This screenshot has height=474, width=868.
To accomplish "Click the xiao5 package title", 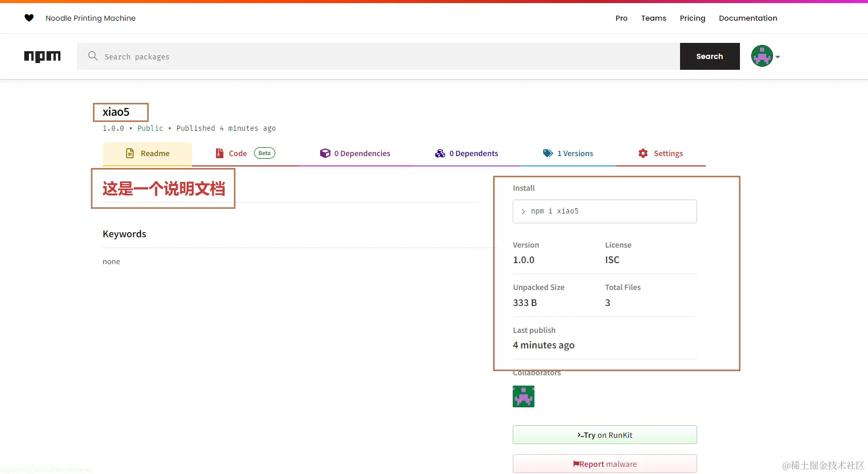I will pos(116,112).
